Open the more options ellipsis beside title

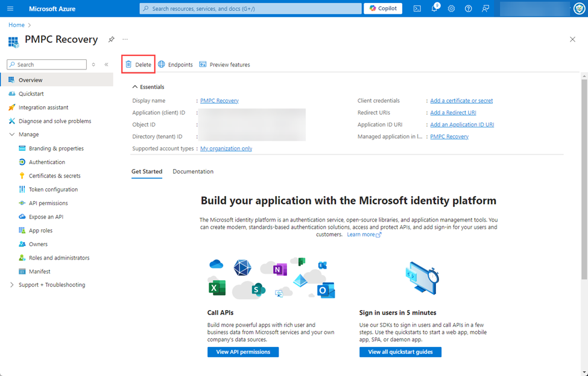125,39
